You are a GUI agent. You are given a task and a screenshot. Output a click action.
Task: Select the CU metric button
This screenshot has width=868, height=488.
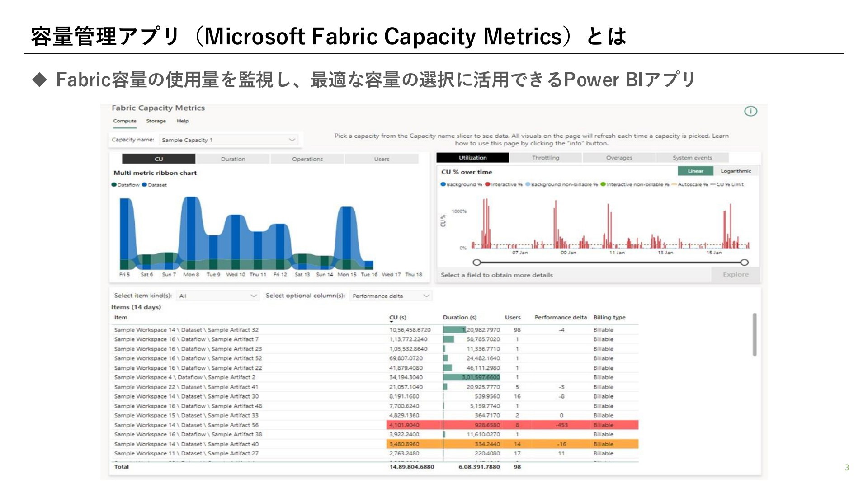[x=159, y=159]
